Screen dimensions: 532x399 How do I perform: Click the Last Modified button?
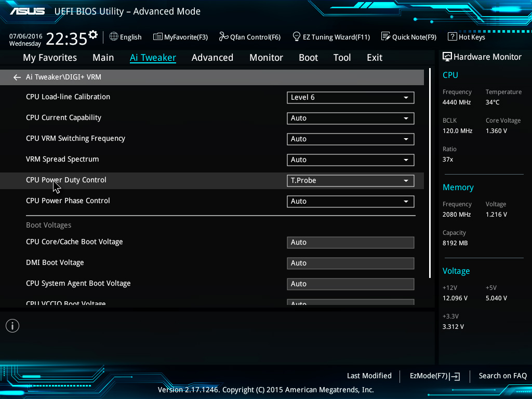pyautogui.click(x=369, y=376)
